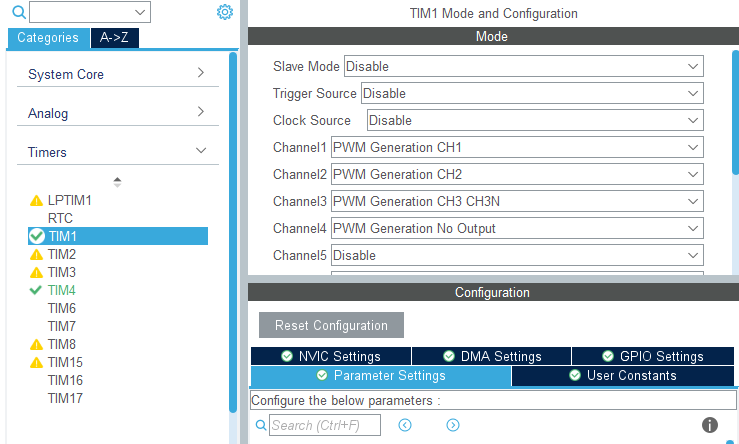
Task: Open the Clock Source dropdown
Action: pos(535,120)
